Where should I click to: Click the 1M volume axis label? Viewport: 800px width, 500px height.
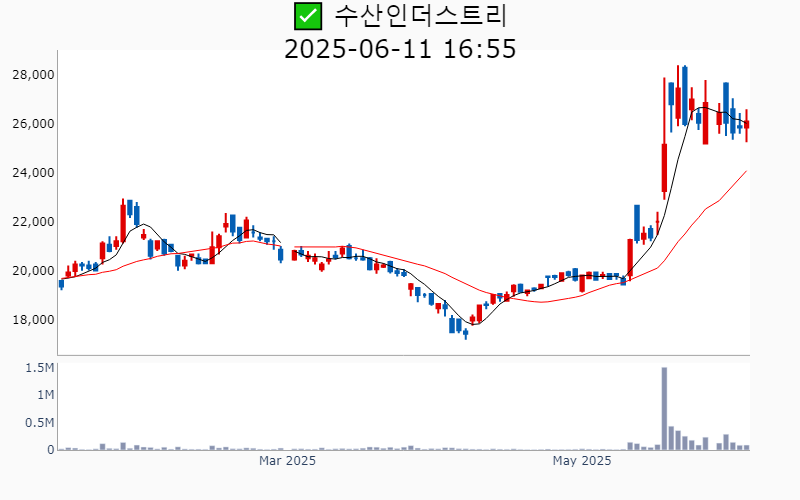coord(45,395)
